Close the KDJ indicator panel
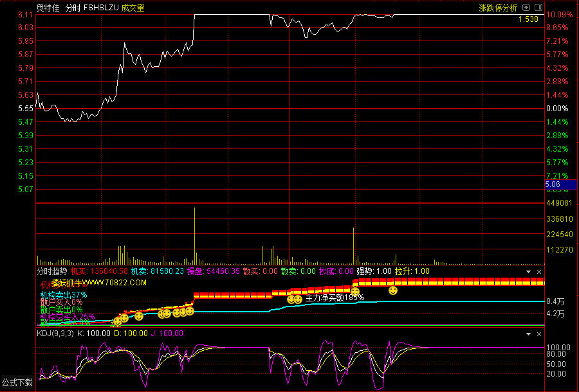579x392 pixels. tap(538, 334)
